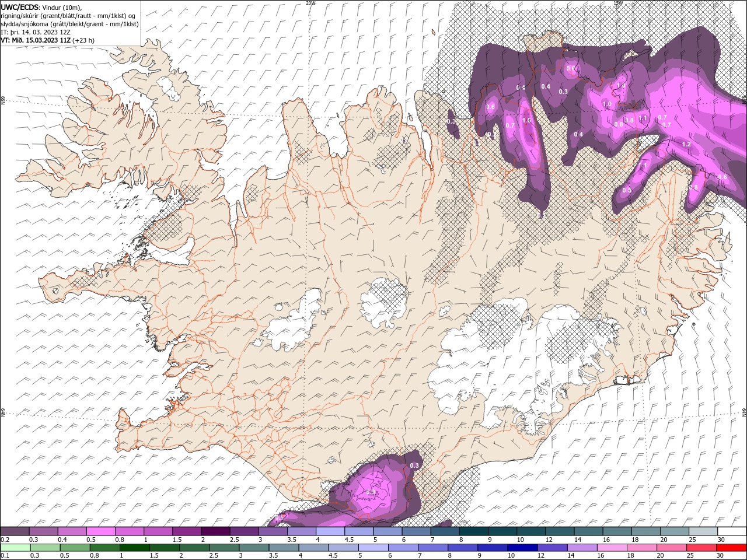Image resolution: width=747 pixels, height=560 pixels.
Task: Click the 0.5 snowfall value in the east
Action: pos(627,190)
